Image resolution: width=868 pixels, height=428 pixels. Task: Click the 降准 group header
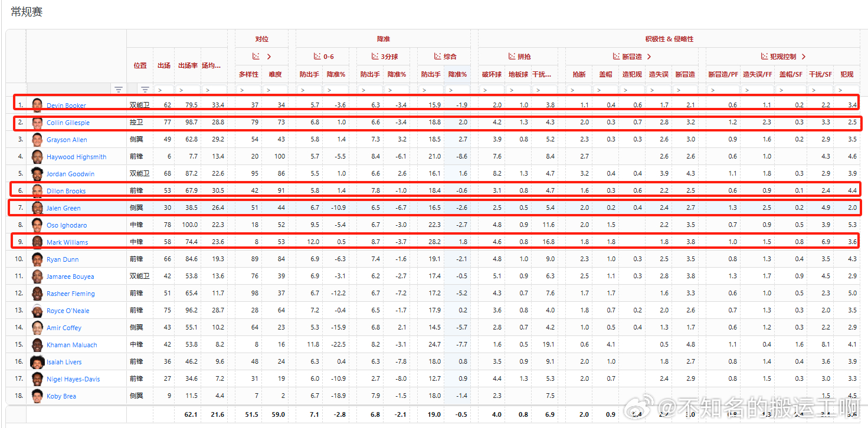point(384,39)
